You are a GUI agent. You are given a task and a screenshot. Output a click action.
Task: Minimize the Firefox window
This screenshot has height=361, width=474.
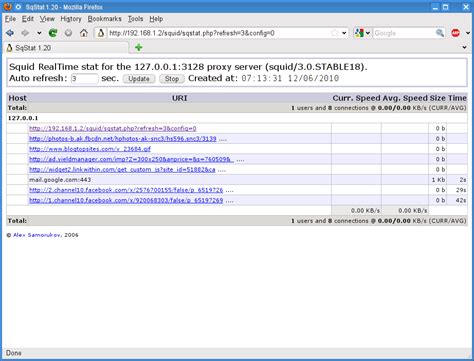pos(435,7)
